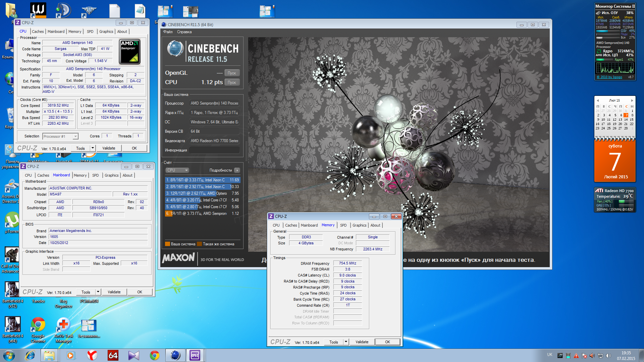This screenshot has height=362, width=644.
Task: Switch to SPD tab in Memory CPU-Z window
Action: pyautogui.click(x=343, y=225)
